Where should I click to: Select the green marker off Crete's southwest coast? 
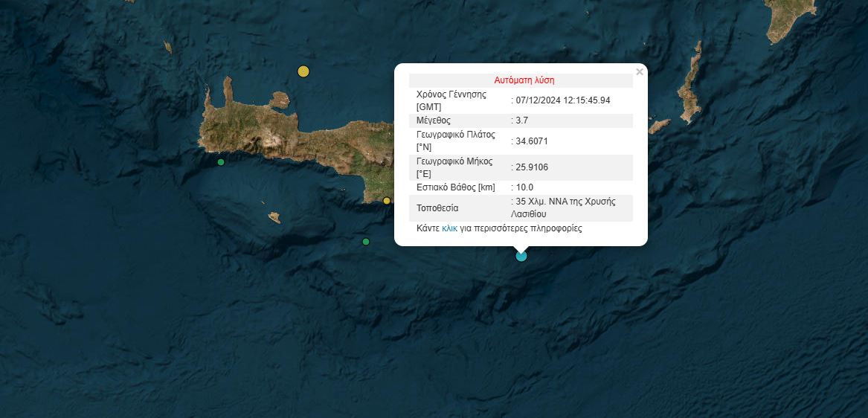[221, 162]
